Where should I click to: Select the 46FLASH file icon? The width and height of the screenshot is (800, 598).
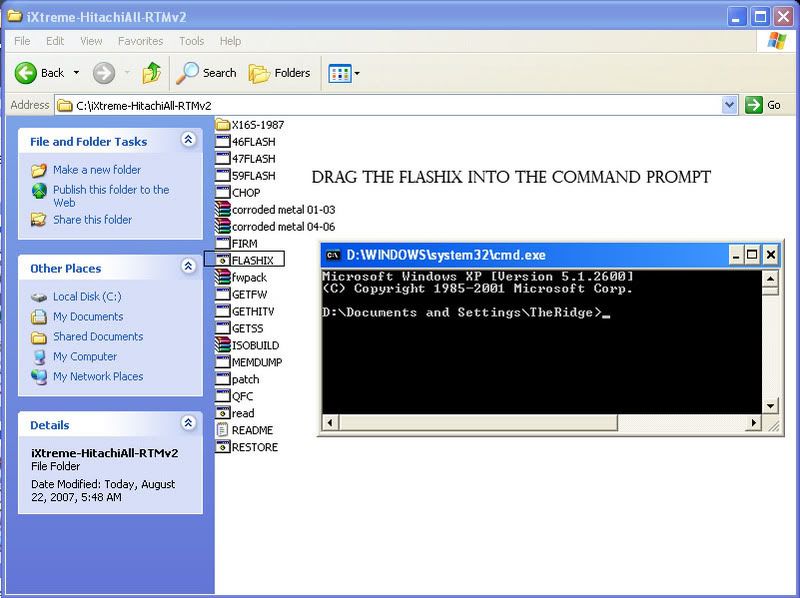pyautogui.click(x=222, y=141)
